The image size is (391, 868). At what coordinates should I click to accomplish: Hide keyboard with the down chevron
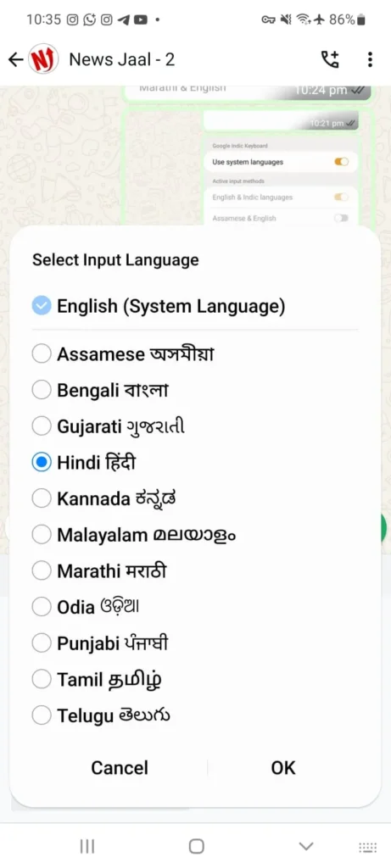tap(305, 846)
